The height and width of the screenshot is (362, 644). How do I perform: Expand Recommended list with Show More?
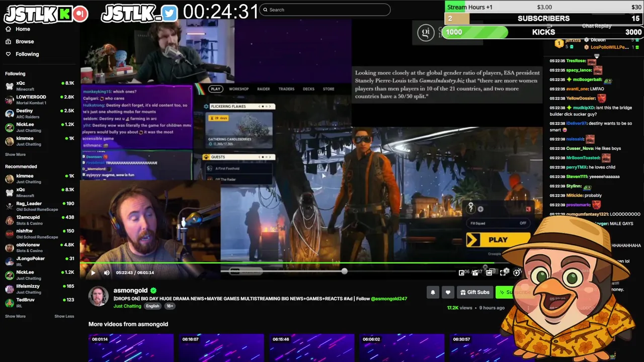coord(15,317)
